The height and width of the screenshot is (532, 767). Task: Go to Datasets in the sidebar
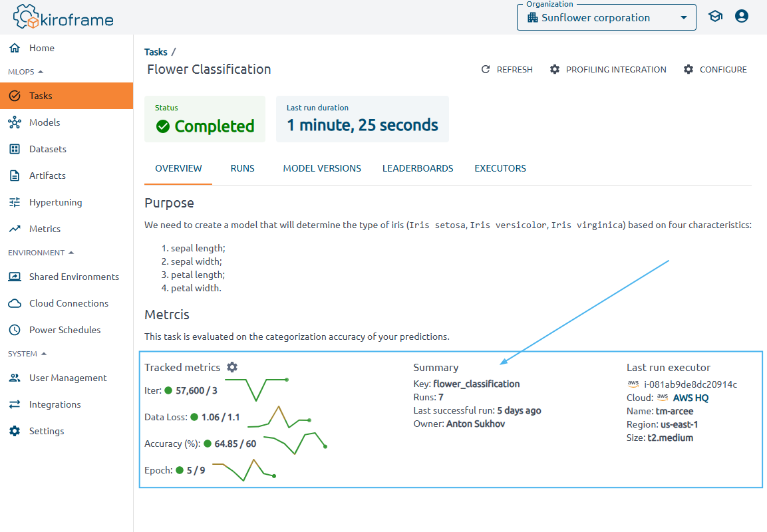coord(47,149)
